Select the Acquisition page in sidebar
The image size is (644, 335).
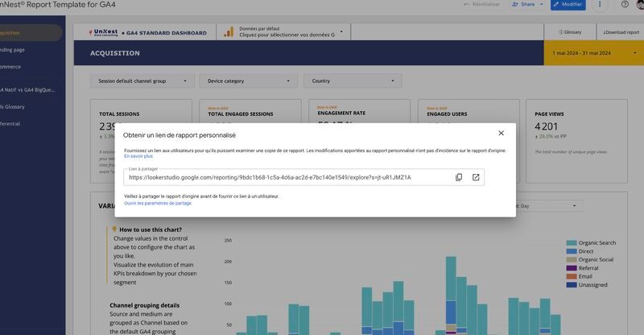30,33
